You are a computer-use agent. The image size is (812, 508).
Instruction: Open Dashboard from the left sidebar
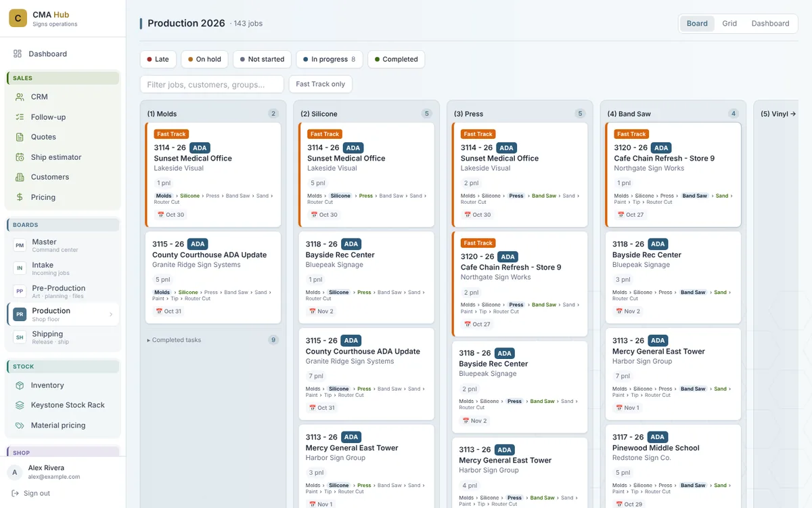tap(63, 54)
